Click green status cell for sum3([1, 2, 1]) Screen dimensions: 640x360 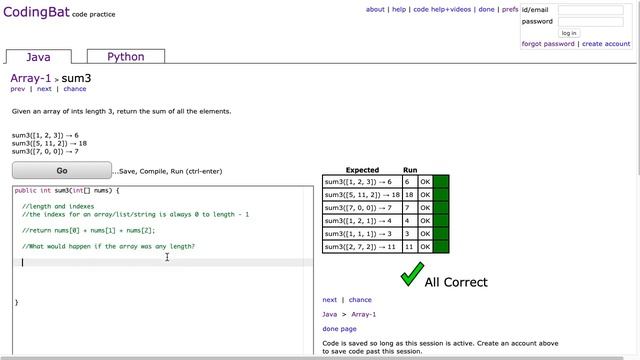(441, 221)
